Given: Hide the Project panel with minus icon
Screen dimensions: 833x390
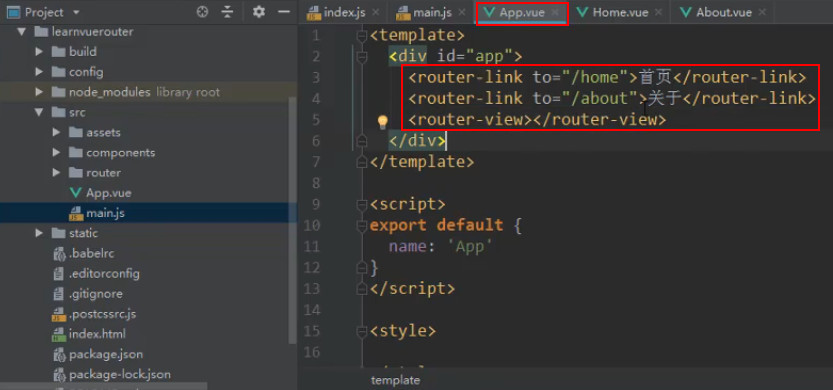Looking at the screenshot, I should click(x=284, y=12).
